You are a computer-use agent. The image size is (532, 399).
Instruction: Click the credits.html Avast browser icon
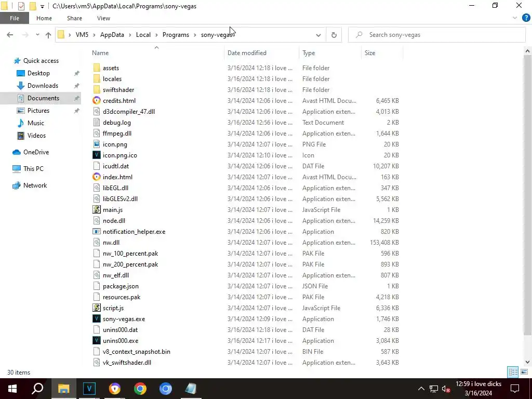(97, 100)
